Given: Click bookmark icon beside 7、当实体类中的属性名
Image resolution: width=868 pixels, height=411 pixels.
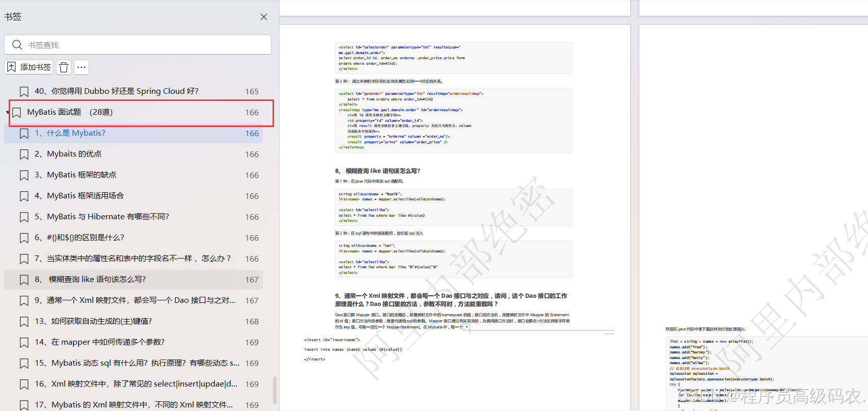Looking at the screenshot, I should click(24, 259).
